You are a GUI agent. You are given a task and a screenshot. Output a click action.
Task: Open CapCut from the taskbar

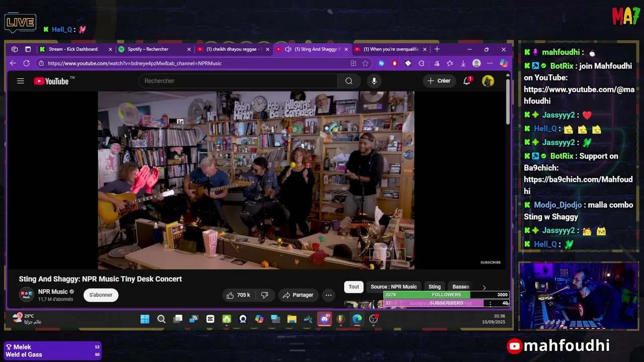[x=210, y=319]
